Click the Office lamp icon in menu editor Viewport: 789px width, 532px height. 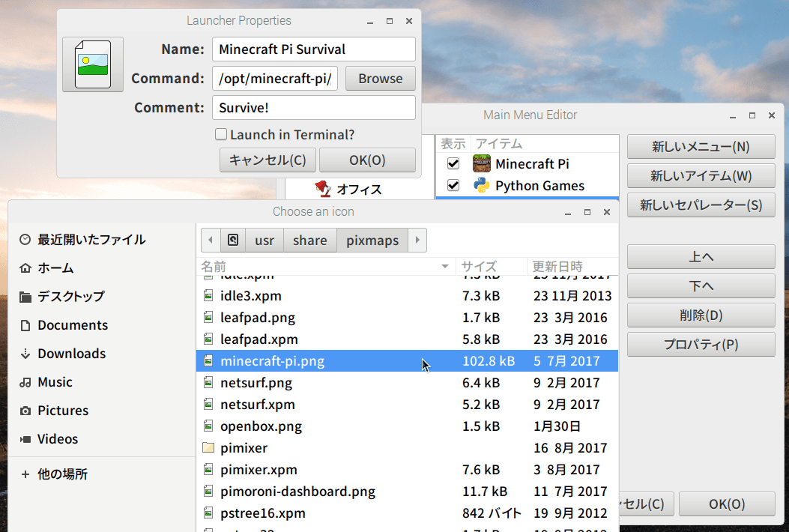(x=322, y=190)
